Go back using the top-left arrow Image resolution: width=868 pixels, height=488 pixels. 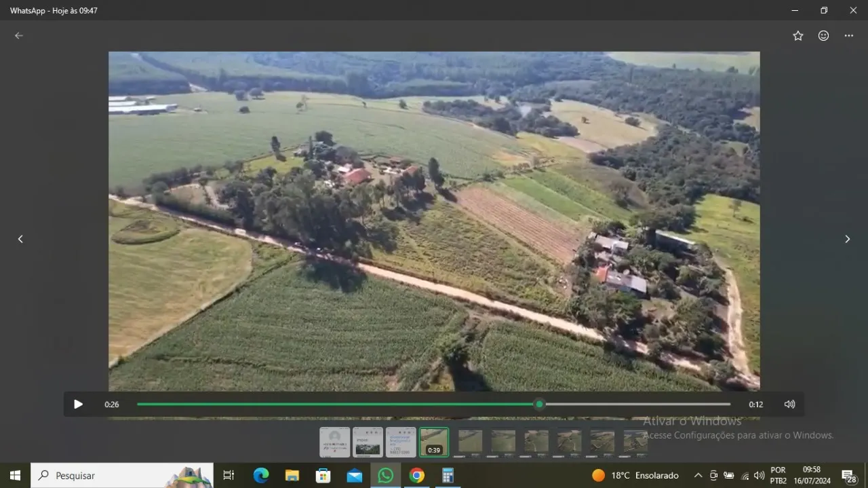coord(19,36)
